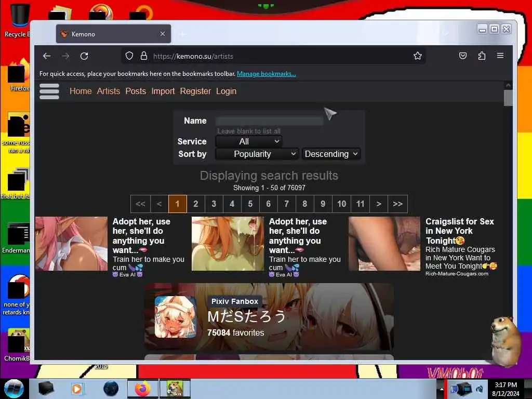
Task: Open the new tab plus button
Action: point(182,34)
